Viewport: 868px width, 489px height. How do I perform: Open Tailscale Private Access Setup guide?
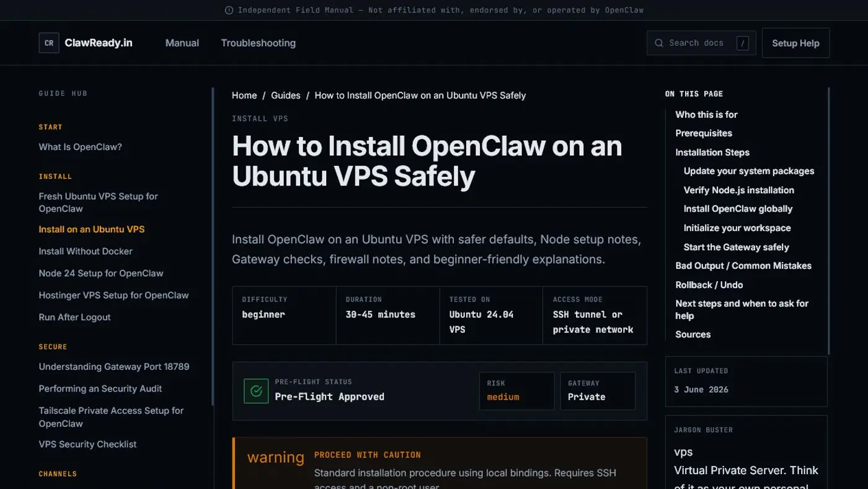[x=112, y=417]
